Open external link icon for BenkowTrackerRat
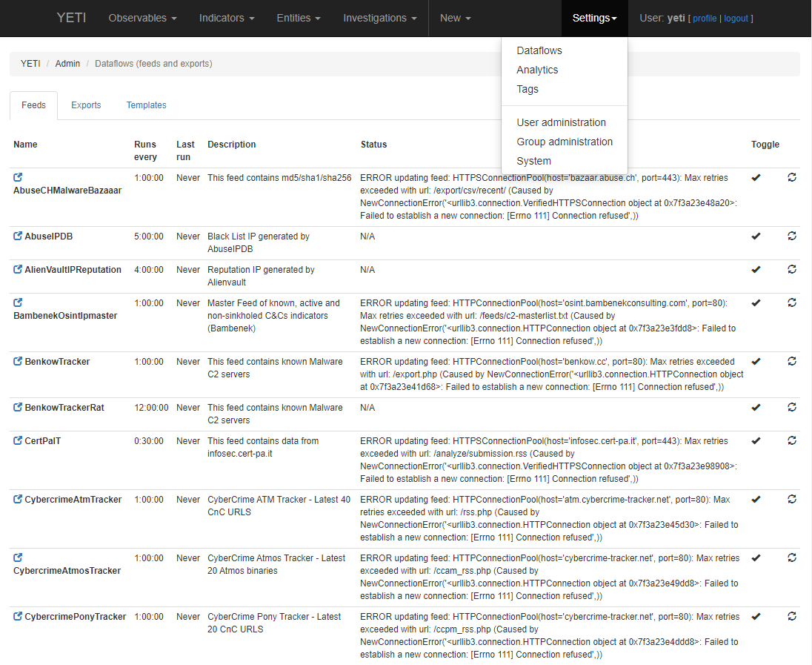Image resolution: width=812 pixels, height=665 pixels. coord(18,407)
